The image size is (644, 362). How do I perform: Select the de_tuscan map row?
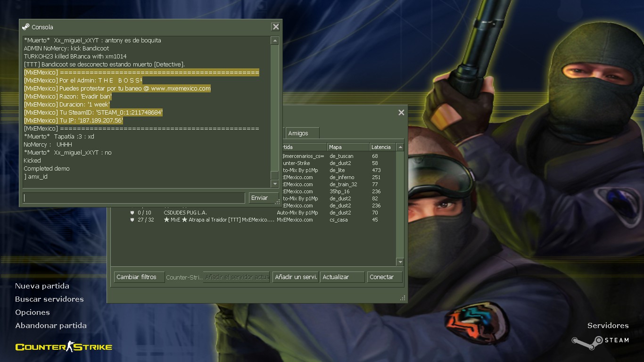(341, 156)
